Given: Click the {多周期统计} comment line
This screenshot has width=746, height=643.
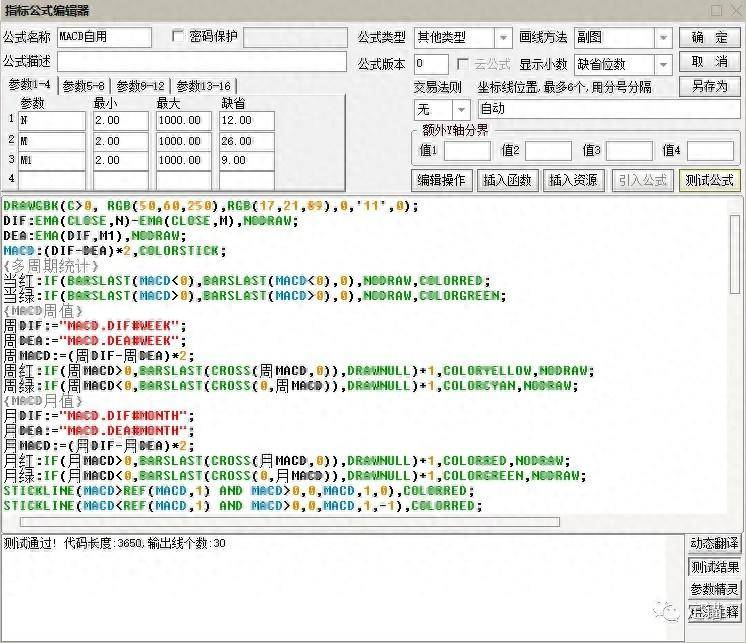Looking at the screenshot, I should [50, 265].
